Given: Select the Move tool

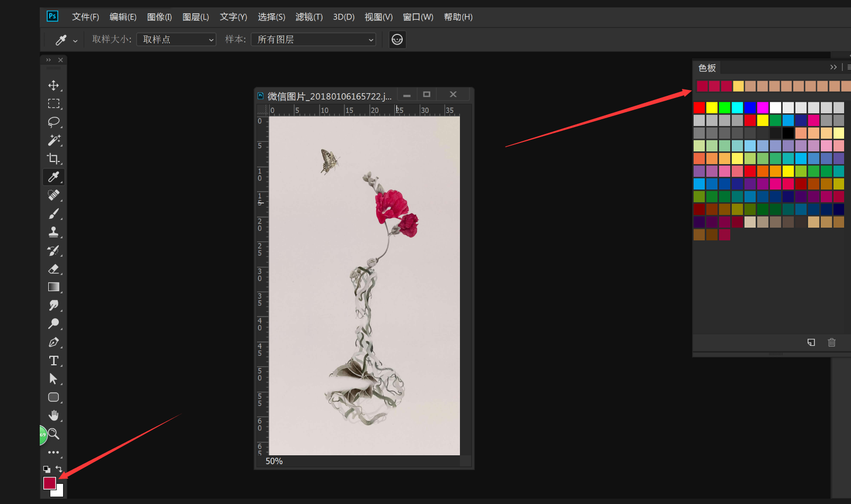Looking at the screenshot, I should pos(54,85).
